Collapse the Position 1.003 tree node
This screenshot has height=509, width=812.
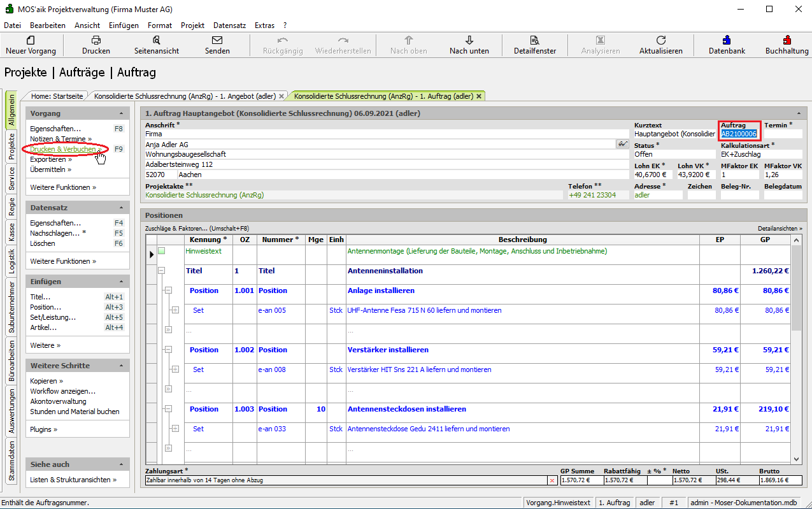click(x=168, y=409)
